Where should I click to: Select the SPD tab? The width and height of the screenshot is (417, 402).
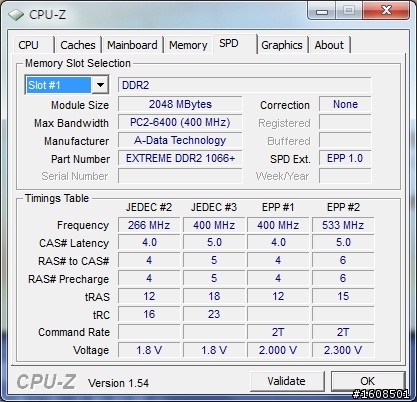[x=235, y=44]
